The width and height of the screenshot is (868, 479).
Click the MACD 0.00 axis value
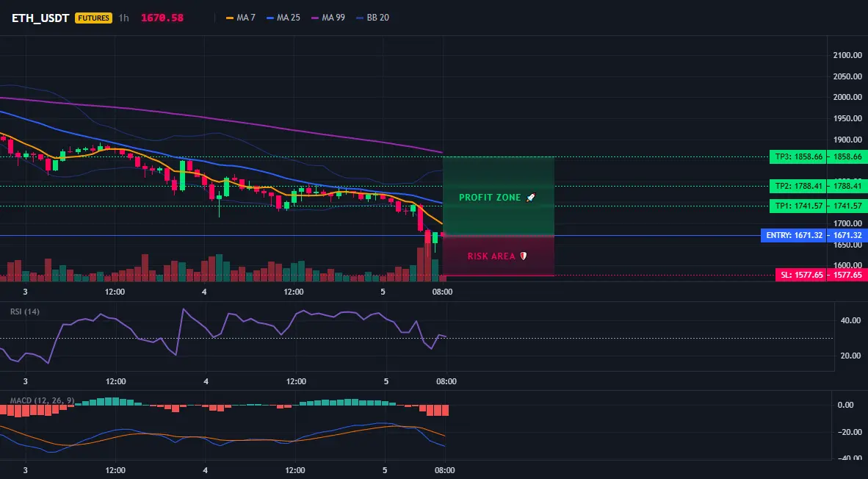point(845,405)
